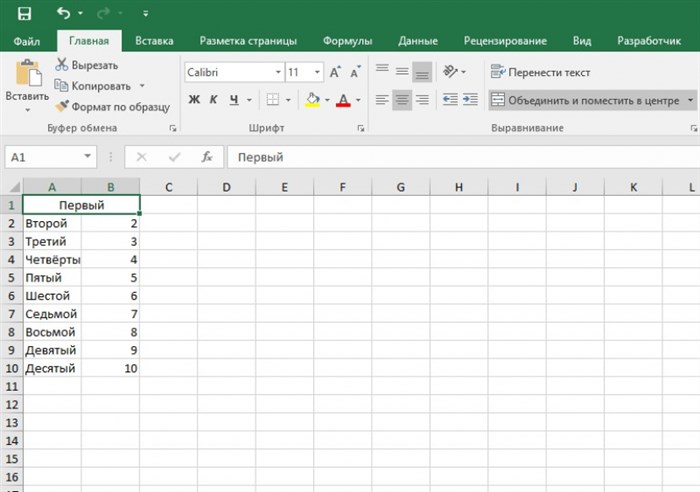Open the Разработчик tab
This screenshot has height=492, width=700.
pyautogui.click(x=649, y=41)
